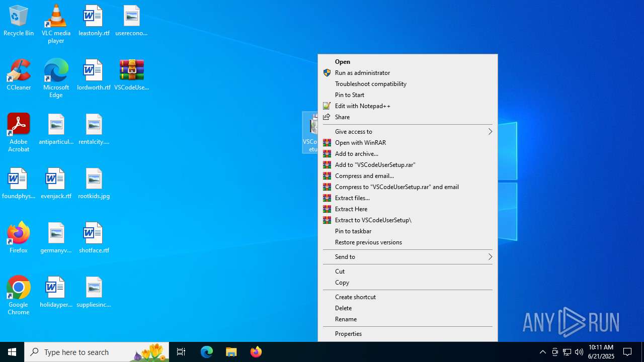
Task: Select Troubleshoot compatibility menu entry
Action: pos(408,84)
